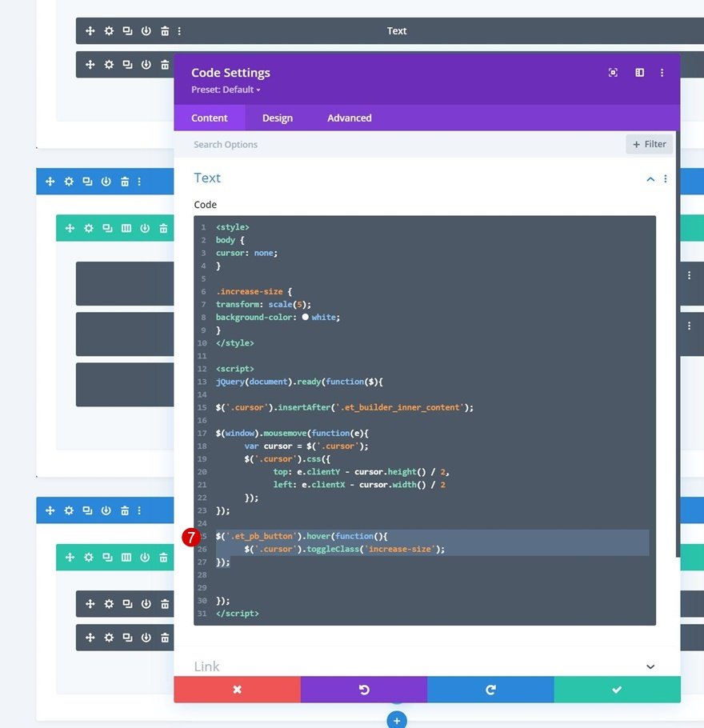Click the round blue plus add button
The image size is (704, 728).
[397, 721]
